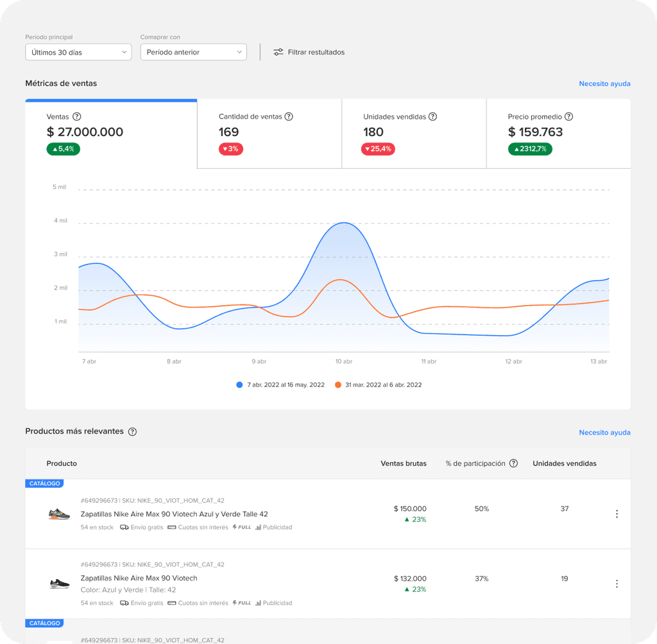Click the CATÁLOGO badge on first product
Viewport: 657px width, 644px height.
[44, 483]
